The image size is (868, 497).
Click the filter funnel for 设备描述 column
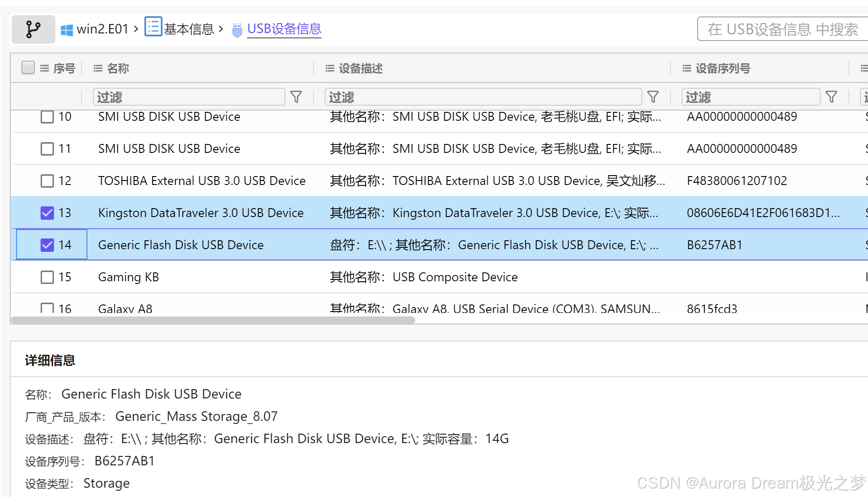coord(653,97)
